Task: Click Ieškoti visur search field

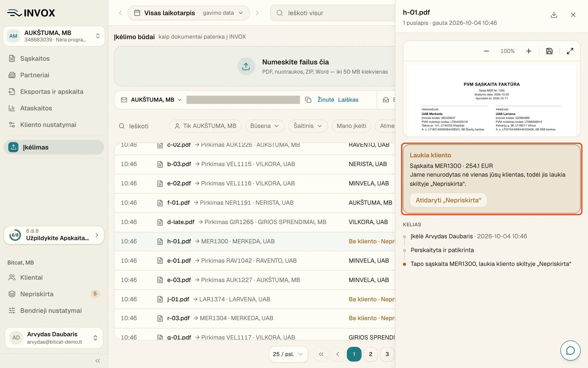Action: click(x=333, y=13)
